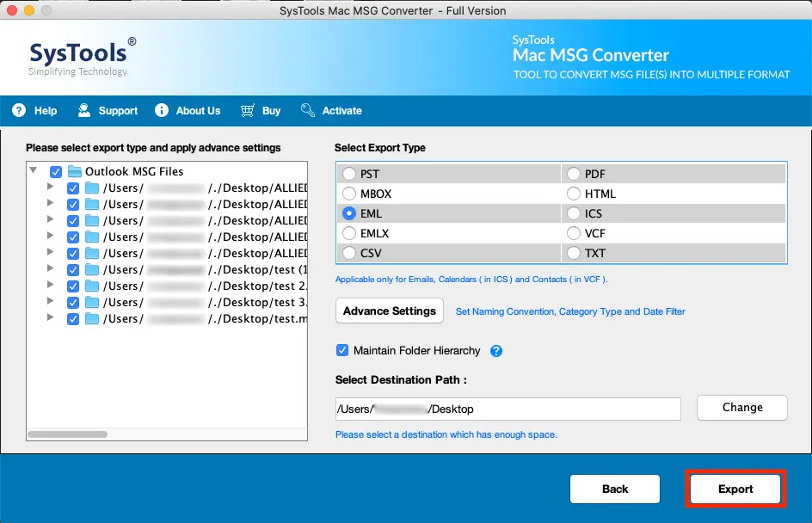Collapse the Outlook MSG Files tree
The image size is (812, 523).
tap(34, 171)
